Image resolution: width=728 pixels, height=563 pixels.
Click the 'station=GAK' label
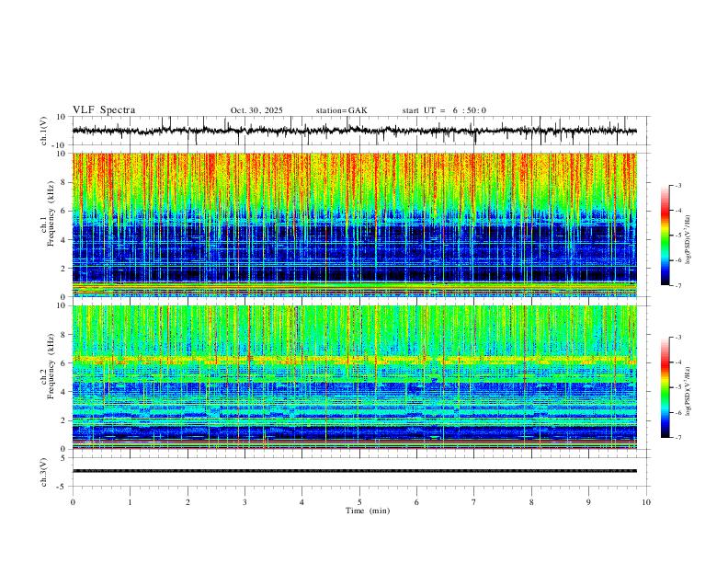click(x=341, y=110)
